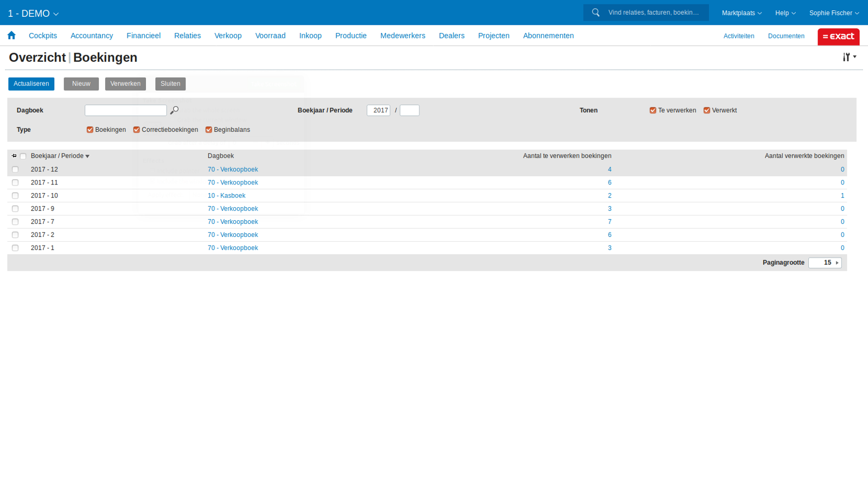Click the Exact logo at top right
Viewport: 868px width, 488px height.
838,36
